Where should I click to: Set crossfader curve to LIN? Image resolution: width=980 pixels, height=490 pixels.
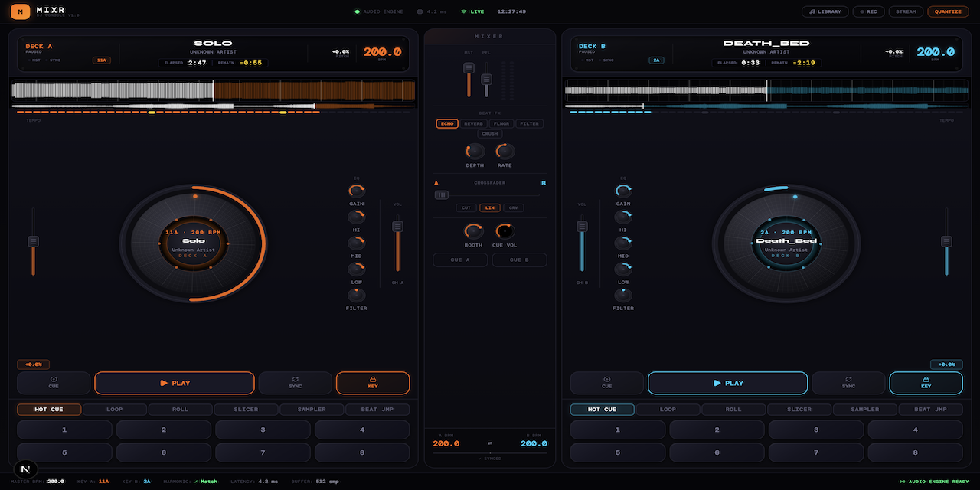coord(490,207)
